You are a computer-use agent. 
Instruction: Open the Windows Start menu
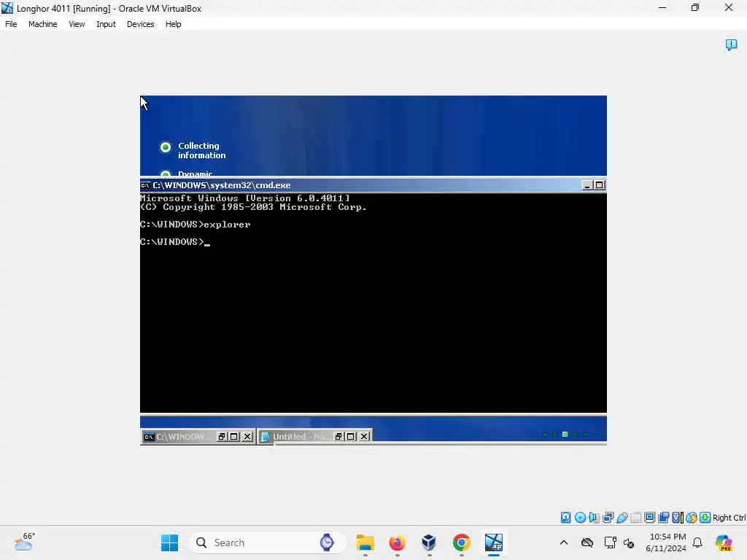click(x=169, y=542)
